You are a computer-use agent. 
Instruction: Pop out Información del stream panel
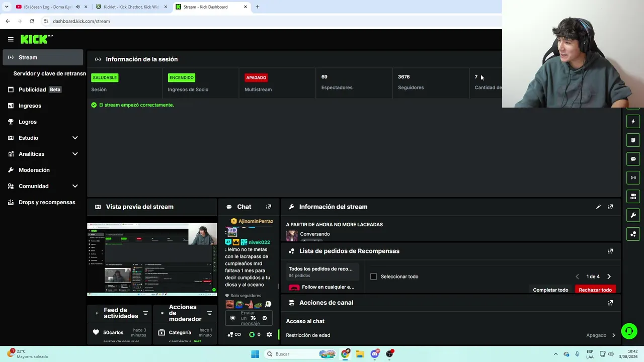coord(610,207)
